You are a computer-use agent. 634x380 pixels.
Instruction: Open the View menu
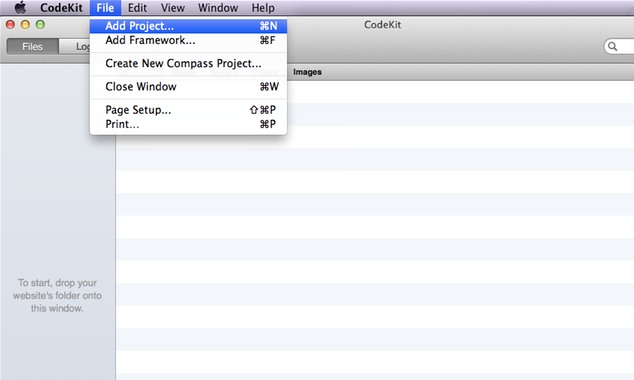pyautogui.click(x=173, y=8)
